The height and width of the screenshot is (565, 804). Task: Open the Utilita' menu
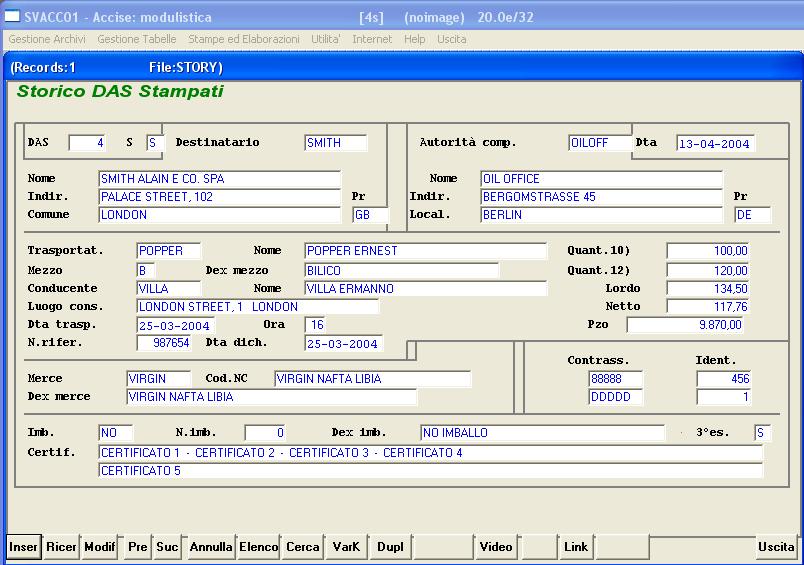tap(326, 39)
